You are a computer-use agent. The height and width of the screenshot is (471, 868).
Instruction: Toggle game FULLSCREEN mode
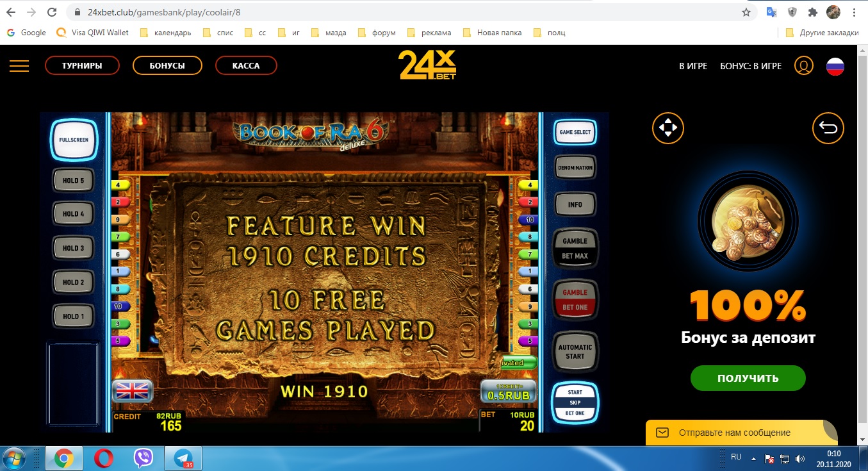pos(74,139)
